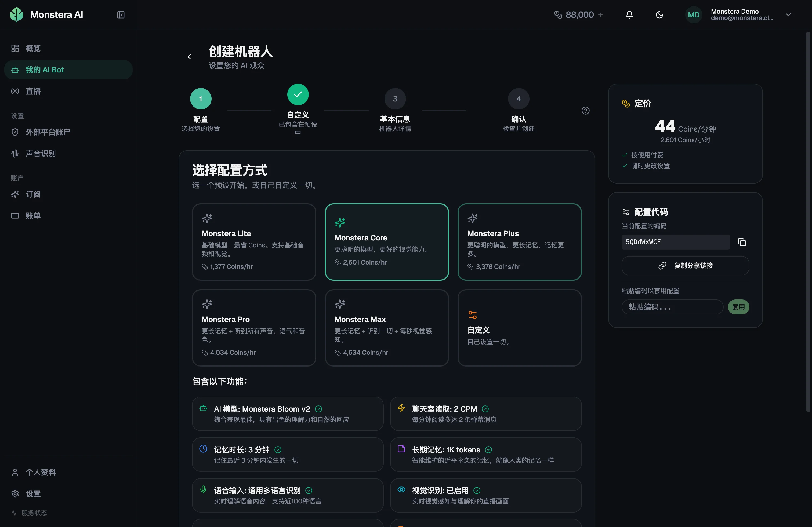Toggle dark mode via the moon icon
The width and height of the screenshot is (812, 527).
pos(659,14)
